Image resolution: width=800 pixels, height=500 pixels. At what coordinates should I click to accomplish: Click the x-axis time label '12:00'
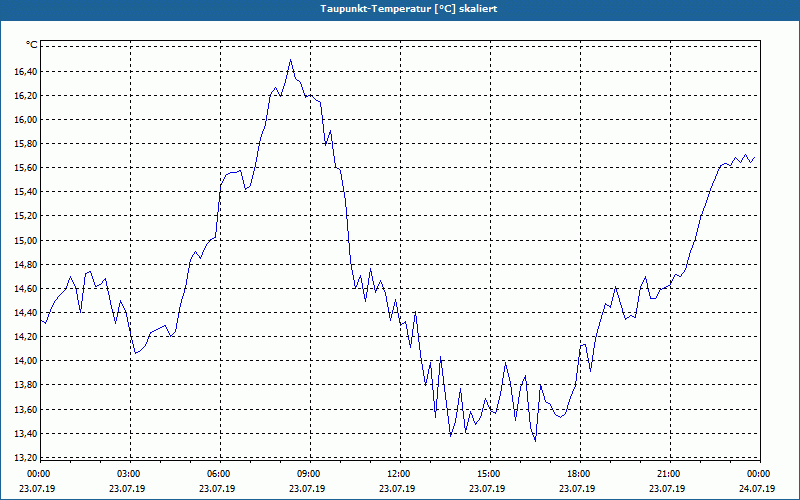point(397,474)
